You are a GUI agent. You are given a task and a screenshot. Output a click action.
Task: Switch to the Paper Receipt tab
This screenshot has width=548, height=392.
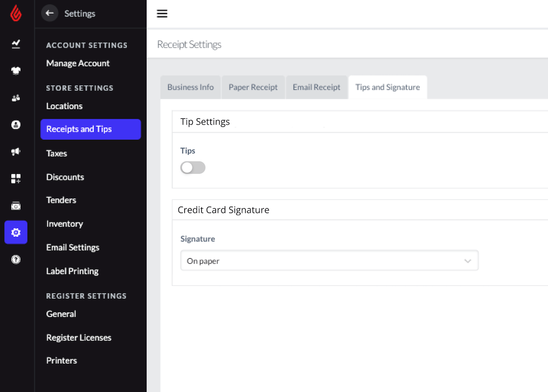pos(253,87)
